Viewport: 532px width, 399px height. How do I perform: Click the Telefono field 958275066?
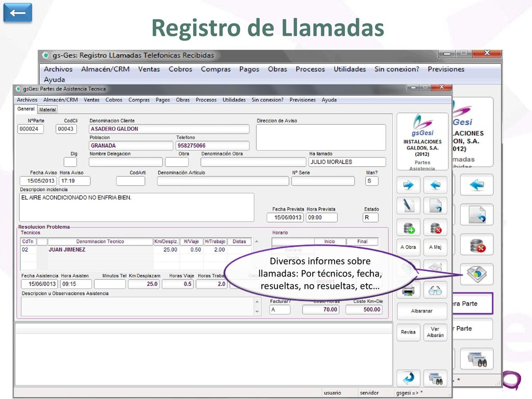pyautogui.click(x=212, y=145)
